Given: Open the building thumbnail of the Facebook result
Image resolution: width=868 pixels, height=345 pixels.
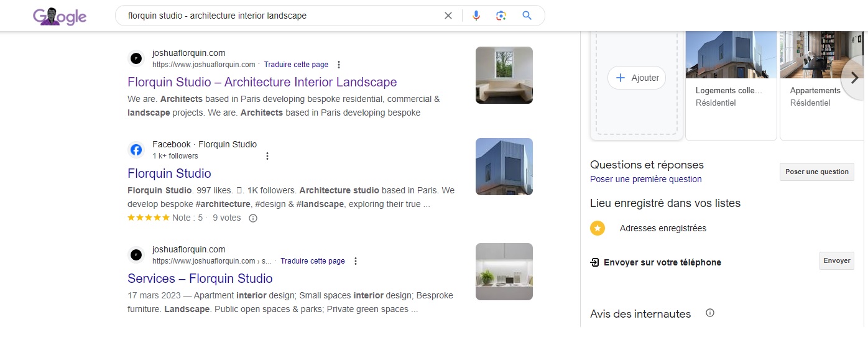Looking at the screenshot, I should pyautogui.click(x=504, y=167).
